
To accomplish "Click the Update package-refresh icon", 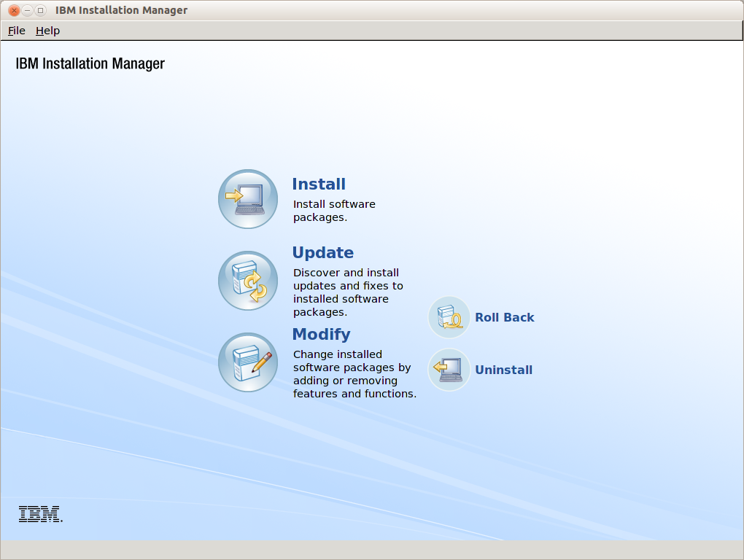I will click(x=248, y=281).
